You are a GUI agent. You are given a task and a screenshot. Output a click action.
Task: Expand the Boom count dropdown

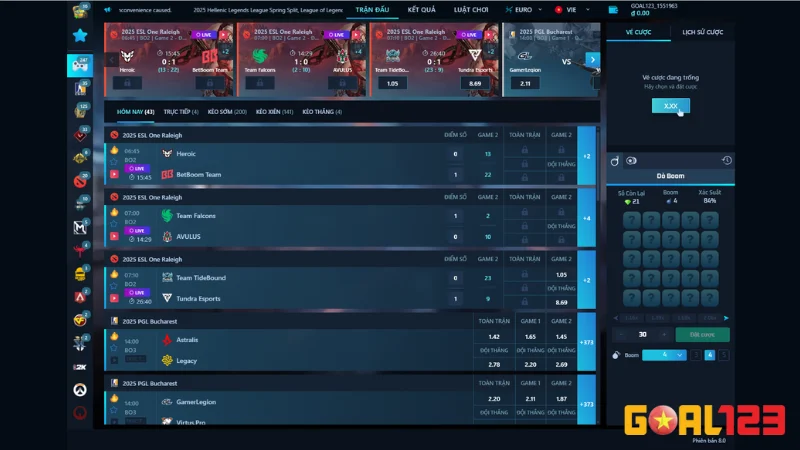[667, 355]
